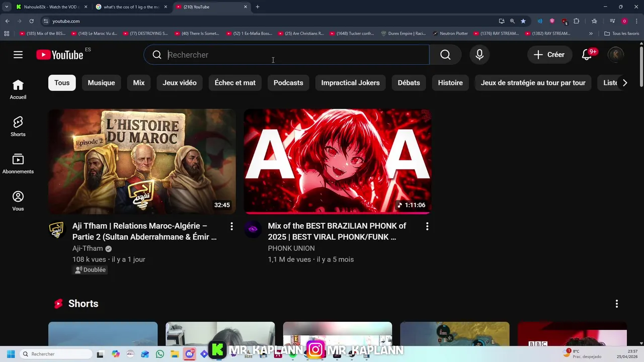Open the Tous les favoris folder
Viewport: 644px width, 362px height.
pos(621,34)
